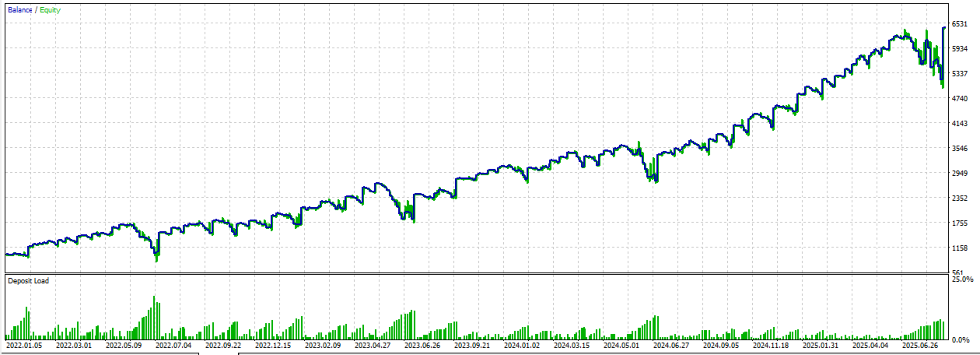Click the 2023.06.26 date label

pos(422,344)
